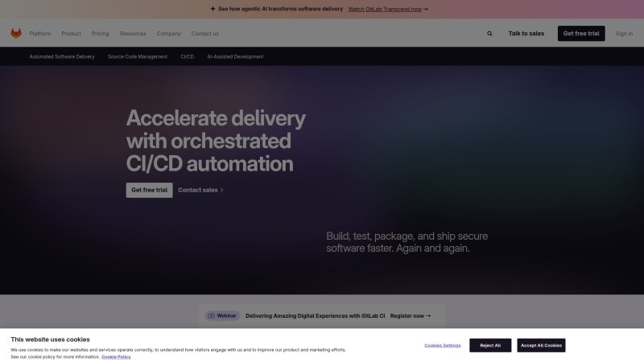Image resolution: width=644 pixels, height=362 pixels.
Task: Open Contact us in top navigation
Action: click(x=205, y=34)
